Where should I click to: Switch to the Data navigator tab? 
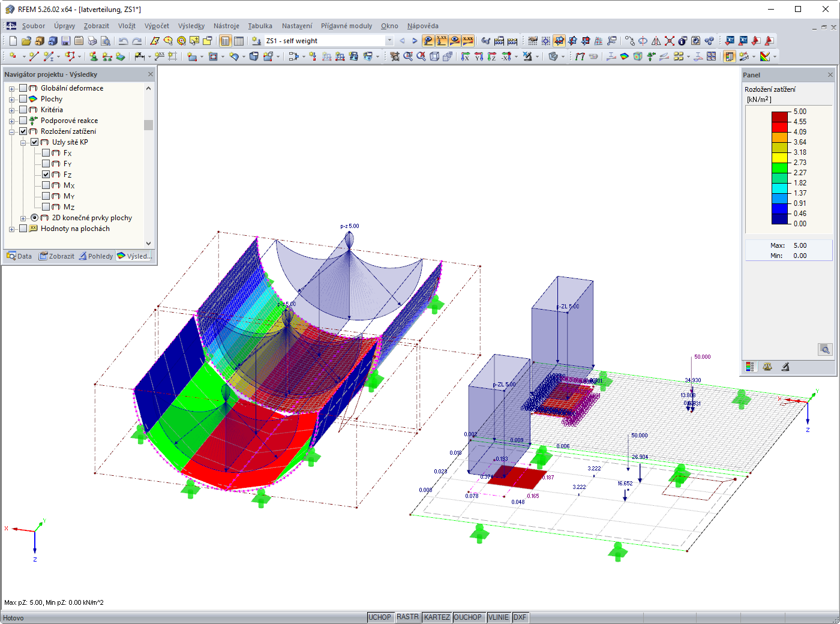(19, 256)
